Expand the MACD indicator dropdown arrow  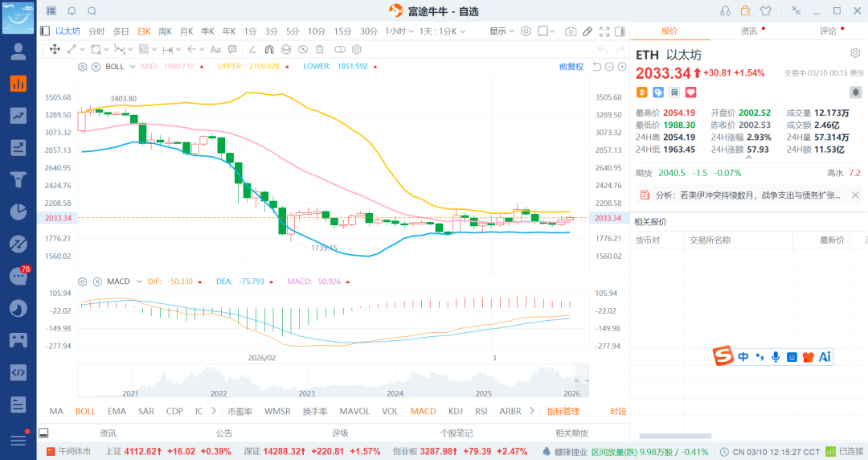click(x=139, y=281)
